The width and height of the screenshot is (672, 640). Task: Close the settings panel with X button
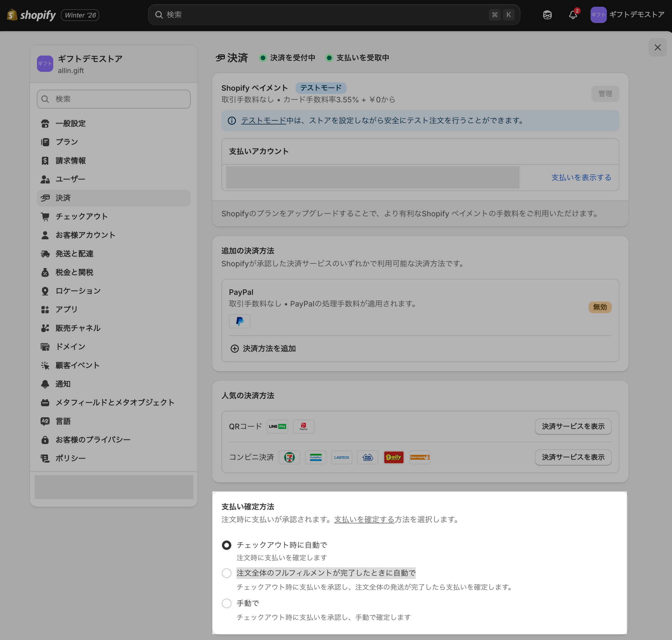click(657, 47)
